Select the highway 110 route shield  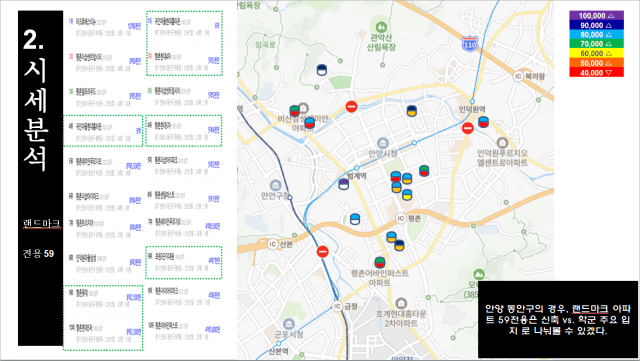[x=470, y=43]
